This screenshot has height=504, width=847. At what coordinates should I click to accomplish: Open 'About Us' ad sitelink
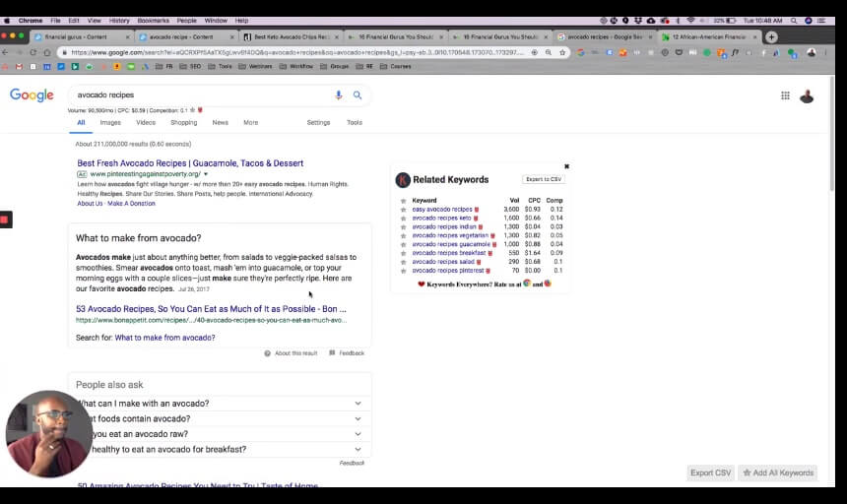click(x=90, y=204)
